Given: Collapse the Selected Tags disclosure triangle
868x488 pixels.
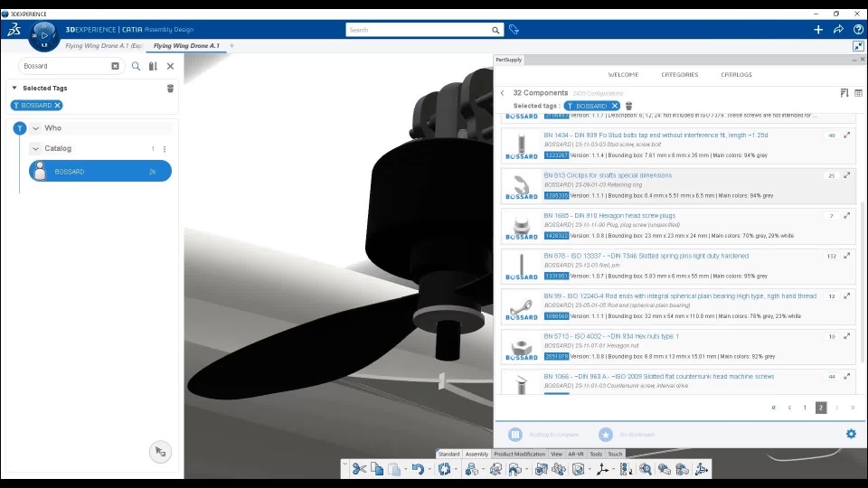Looking at the screenshot, I should click(15, 88).
